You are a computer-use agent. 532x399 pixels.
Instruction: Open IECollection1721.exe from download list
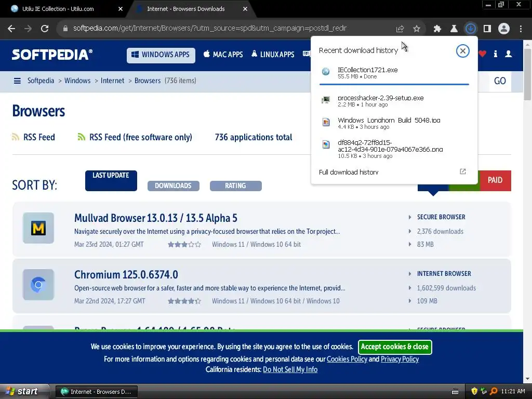coord(394,73)
